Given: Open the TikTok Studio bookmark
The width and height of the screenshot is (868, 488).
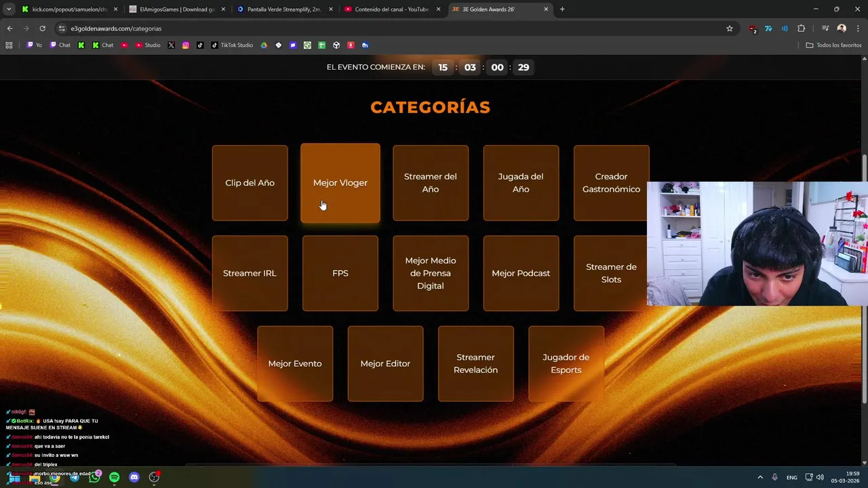Looking at the screenshot, I should pos(232,45).
